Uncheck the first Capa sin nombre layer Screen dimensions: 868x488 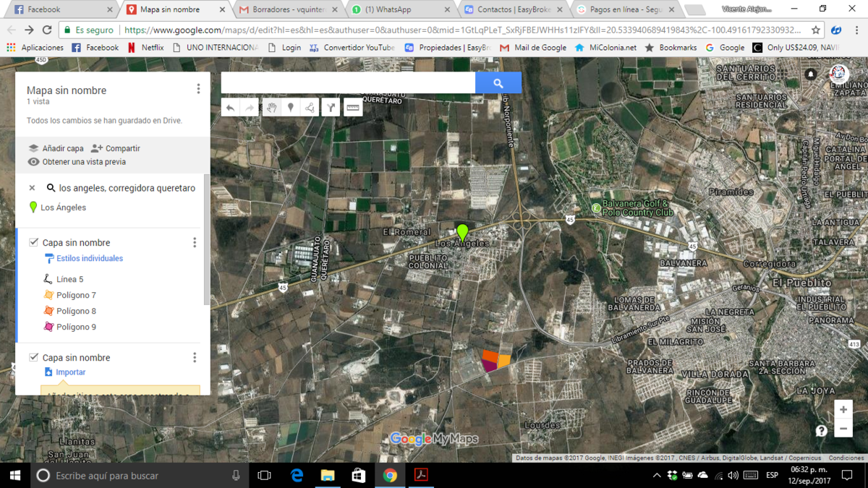coord(33,242)
